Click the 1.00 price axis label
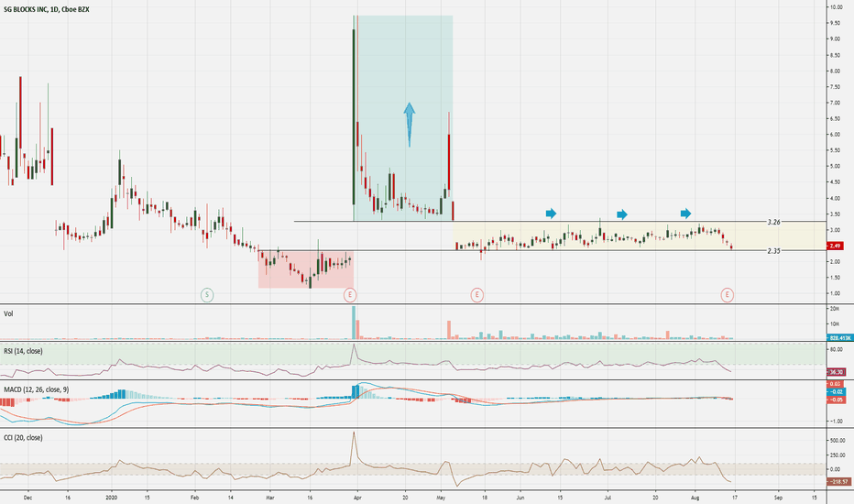This screenshot has width=854, height=504. [835, 293]
